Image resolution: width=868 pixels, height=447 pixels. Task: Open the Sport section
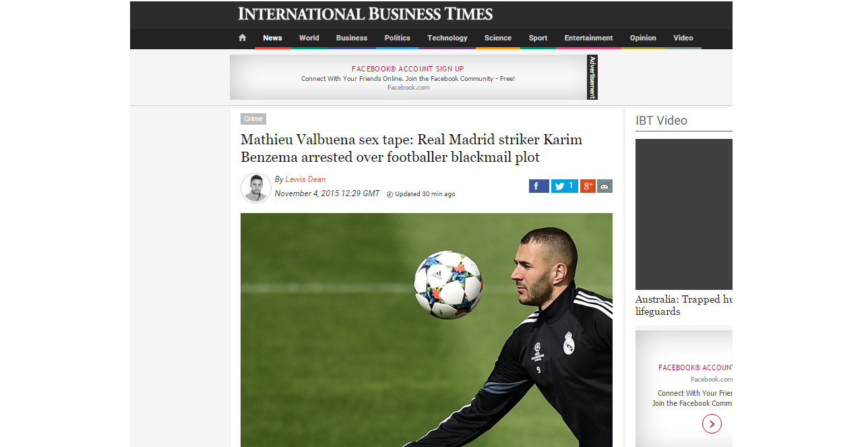point(538,38)
